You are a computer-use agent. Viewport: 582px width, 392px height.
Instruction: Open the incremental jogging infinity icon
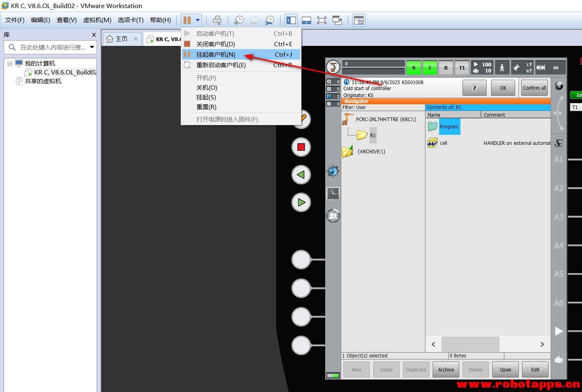pyautogui.click(x=550, y=68)
